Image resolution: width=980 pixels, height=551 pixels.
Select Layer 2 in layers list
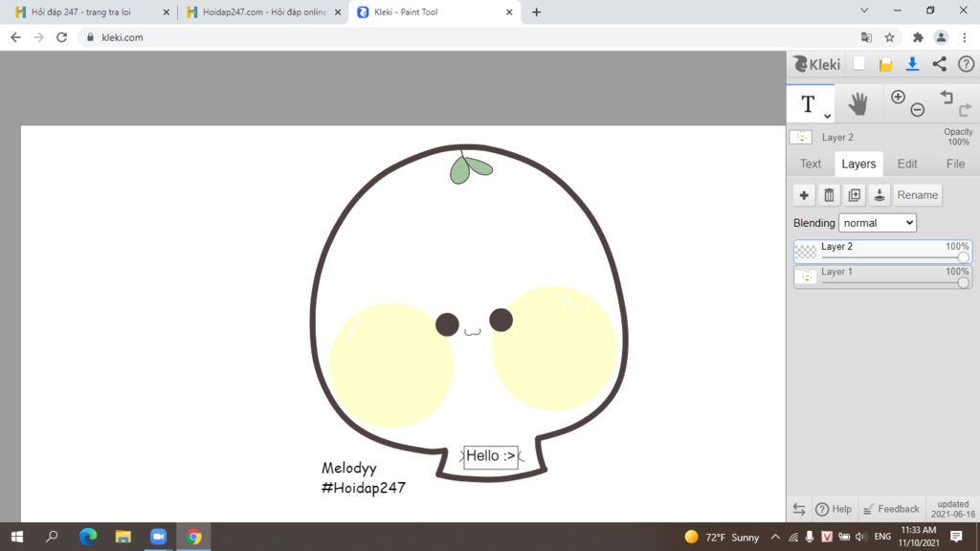pyautogui.click(x=882, y=252)
